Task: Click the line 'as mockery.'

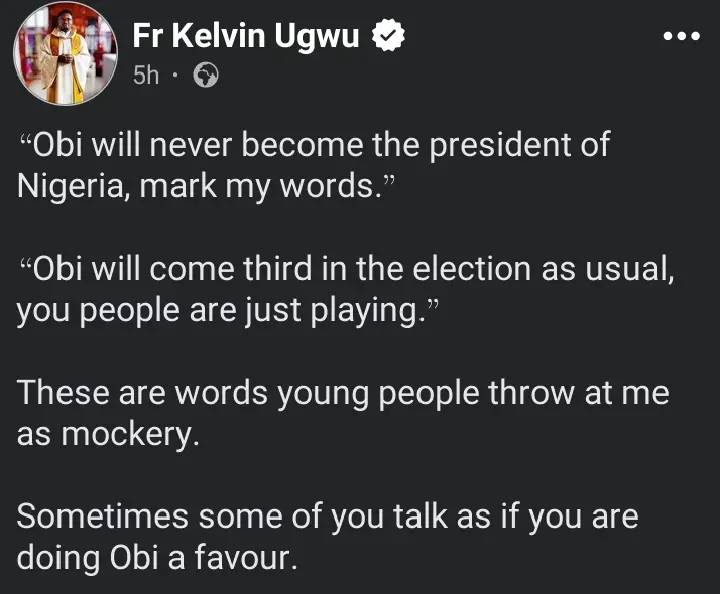Action: coord(108,436)
